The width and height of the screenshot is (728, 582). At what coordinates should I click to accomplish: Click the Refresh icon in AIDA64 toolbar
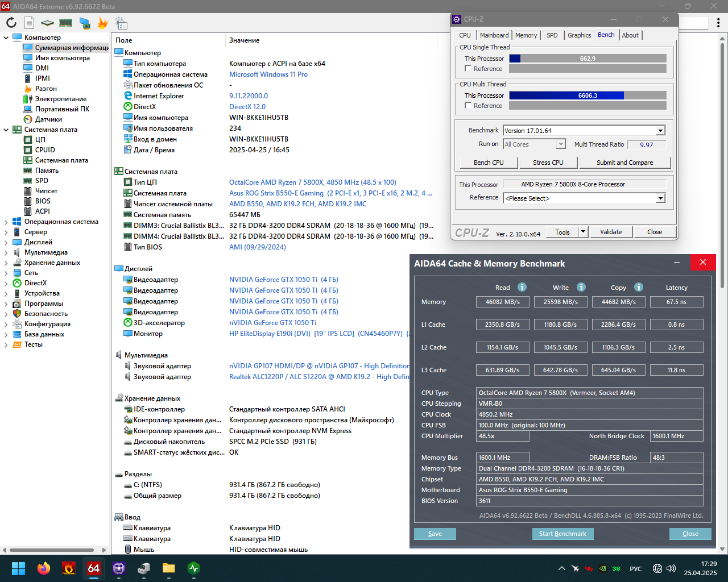click(11, 23)
